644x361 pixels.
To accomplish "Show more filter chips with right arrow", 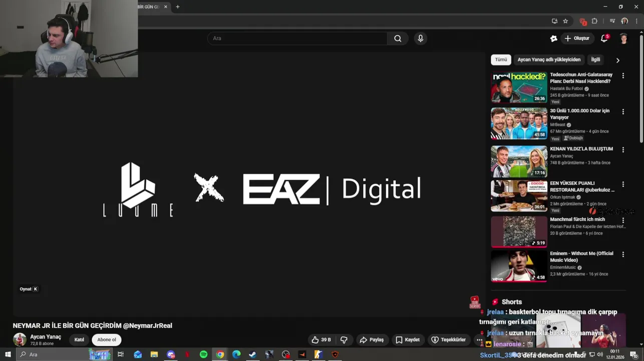I will 617,60.
